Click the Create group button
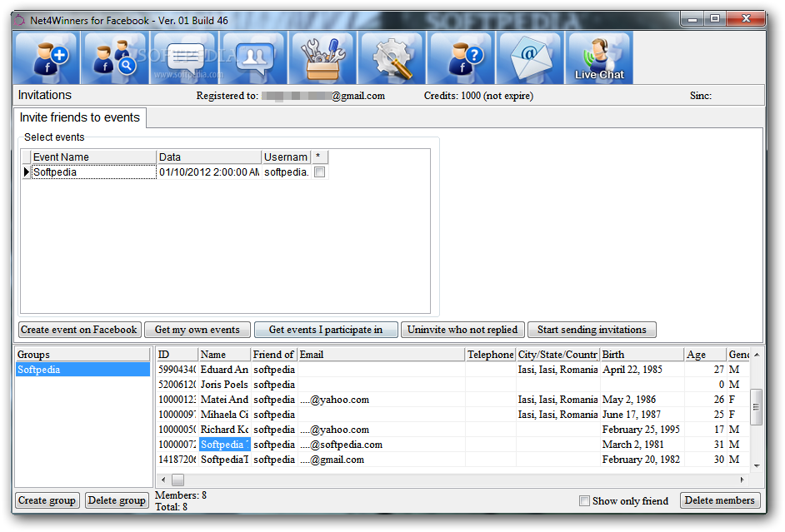 pyautogui.click(x=47, y=500)
